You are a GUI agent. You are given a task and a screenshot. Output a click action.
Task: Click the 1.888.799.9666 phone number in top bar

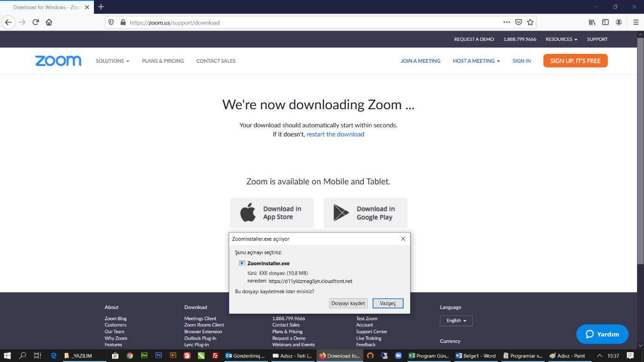coord(520,39)
